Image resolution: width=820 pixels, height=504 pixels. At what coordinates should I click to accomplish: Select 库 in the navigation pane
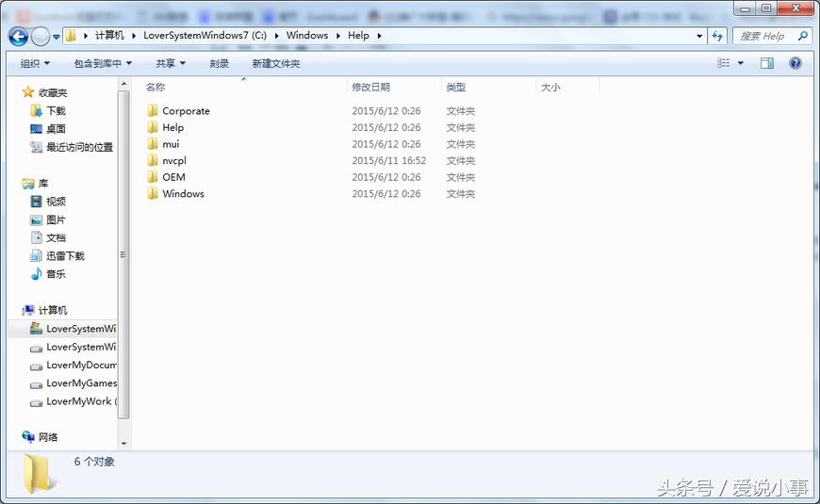(43, 184)
